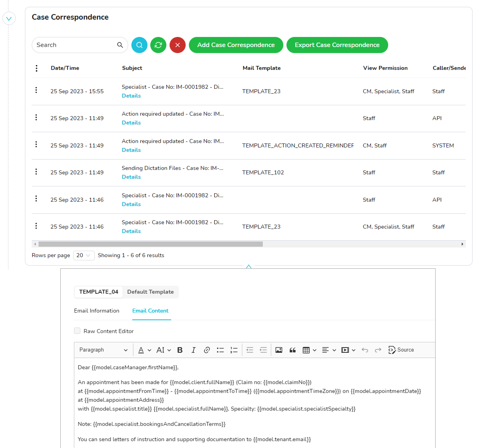
Task: Toggle italic formatting in editor
Action: (193, 350)
